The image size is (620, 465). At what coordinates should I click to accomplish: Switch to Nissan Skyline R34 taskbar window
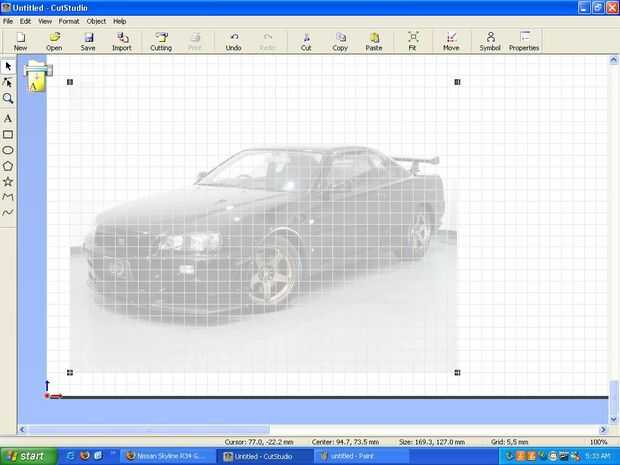point(166,456)
